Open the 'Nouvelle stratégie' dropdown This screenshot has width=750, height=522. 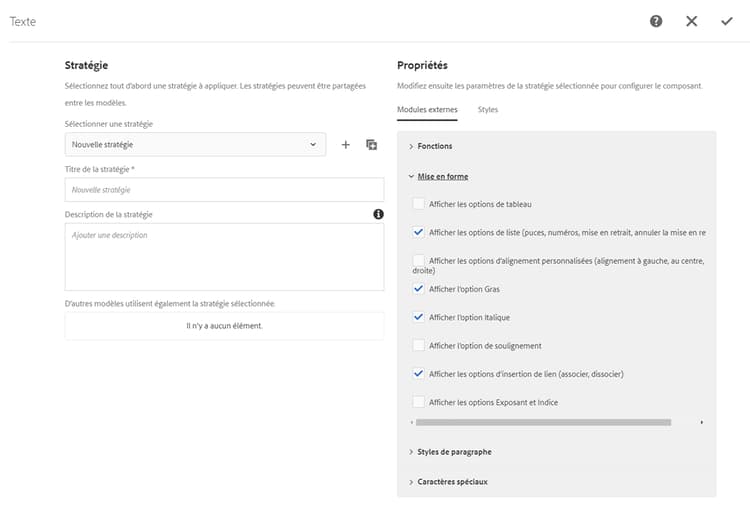pos(195,145)
